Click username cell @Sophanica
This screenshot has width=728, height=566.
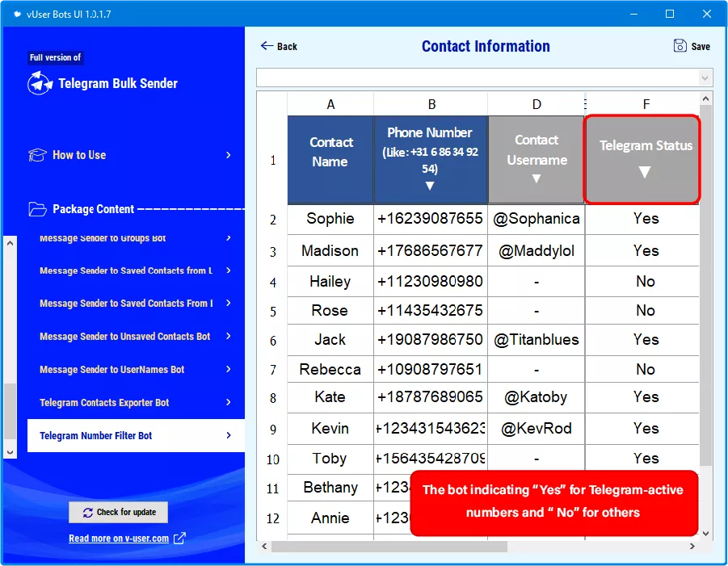tap(537, 220)
